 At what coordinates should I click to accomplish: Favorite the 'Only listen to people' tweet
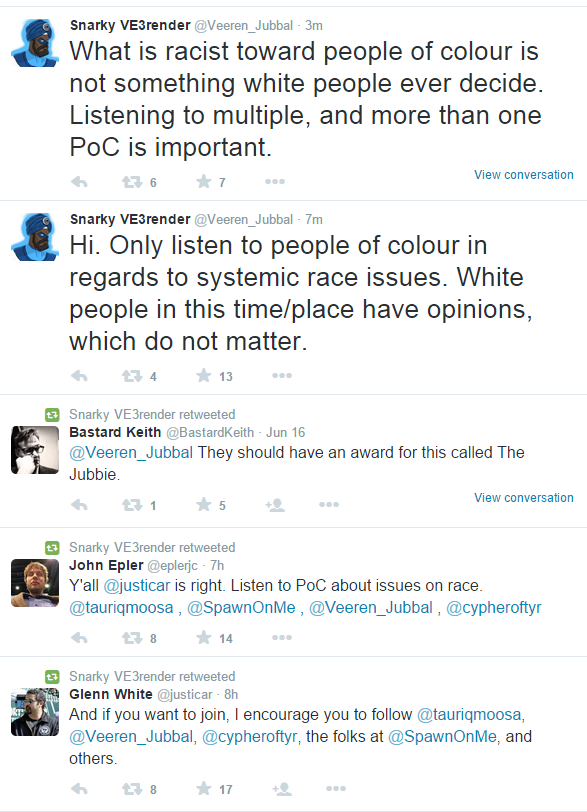(204, 375)
